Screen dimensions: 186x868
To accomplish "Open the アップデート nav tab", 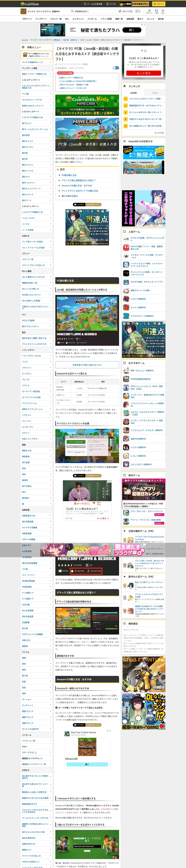I will pyautogui.click(x=41, y=19).
